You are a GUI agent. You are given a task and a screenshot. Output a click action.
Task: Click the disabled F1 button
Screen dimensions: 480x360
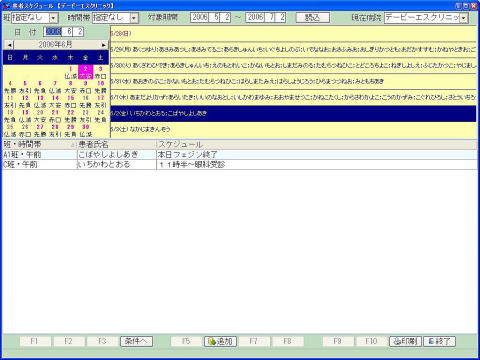pyautogui.click(x=35, y=341)
